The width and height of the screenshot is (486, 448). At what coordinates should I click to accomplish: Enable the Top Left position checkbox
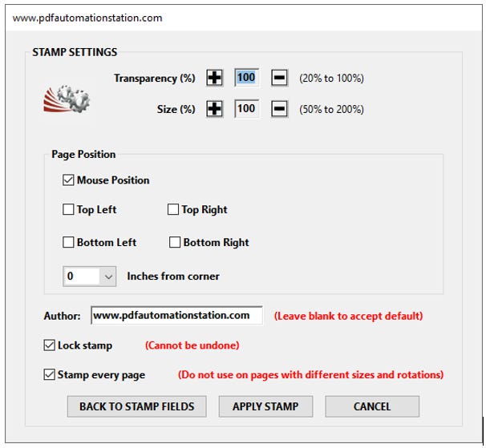[68, 209]
